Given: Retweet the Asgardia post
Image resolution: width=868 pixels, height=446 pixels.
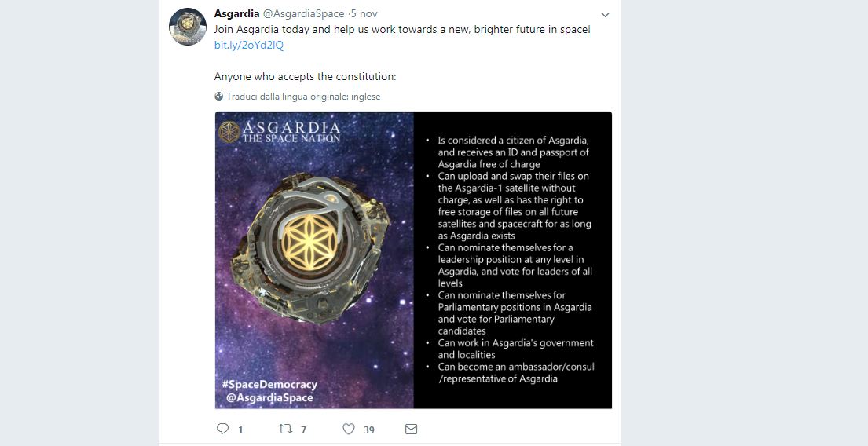Looking at the screenshot, I should (x=286, y=429).
